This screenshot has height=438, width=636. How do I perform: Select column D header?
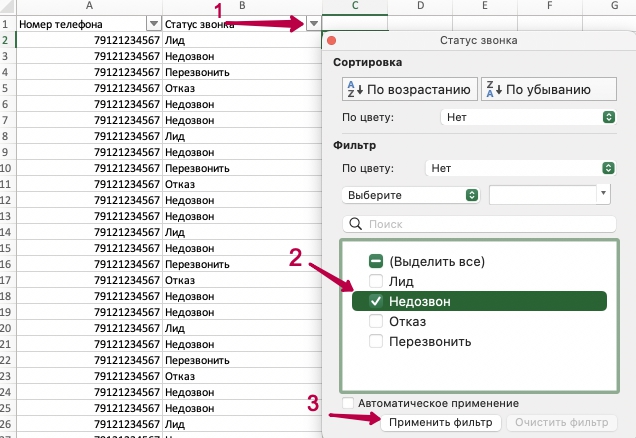pyautogui.click(x=420, y=6)
